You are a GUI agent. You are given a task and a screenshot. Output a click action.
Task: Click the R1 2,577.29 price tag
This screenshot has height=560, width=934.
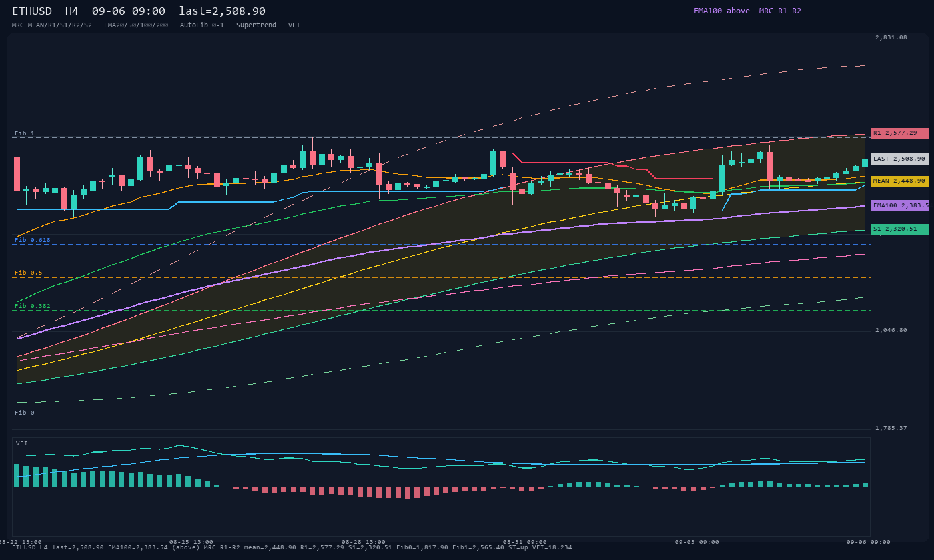click(x=900, y=133)
